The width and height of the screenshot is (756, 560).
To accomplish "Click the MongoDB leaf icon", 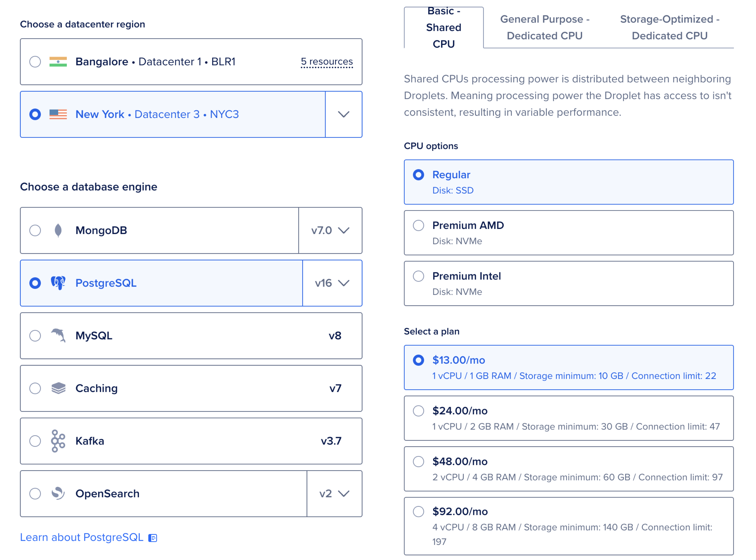I will click(x=58, y=231).
